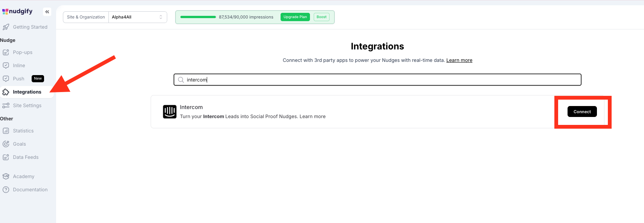Click the Getting Started rocket icon
Viewport: 644px width, 223px height.
coord(6,27)
